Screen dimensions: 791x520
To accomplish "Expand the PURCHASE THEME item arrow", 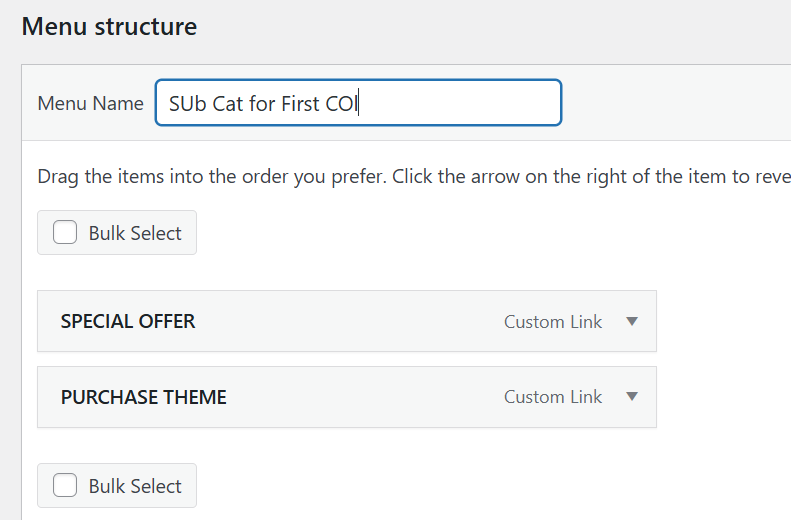I will point(632,396).
